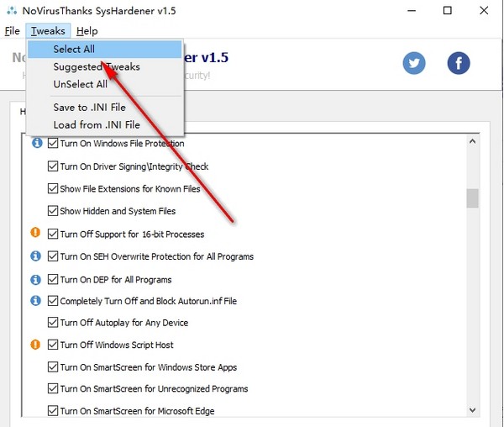This screenshot has height=427, width=504.
Task: Click scroll down arrow of tweaks list
Action: click(x=472, y=410)
